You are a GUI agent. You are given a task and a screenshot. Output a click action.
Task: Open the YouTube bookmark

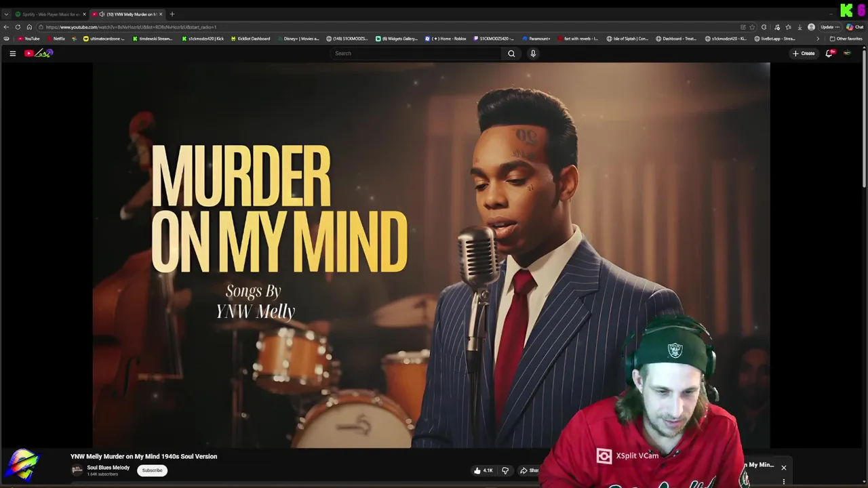[28, 39]
